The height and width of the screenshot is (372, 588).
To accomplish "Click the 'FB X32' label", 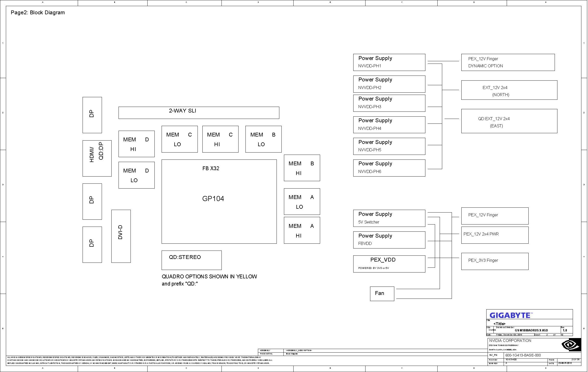I will tap(211, 168).
